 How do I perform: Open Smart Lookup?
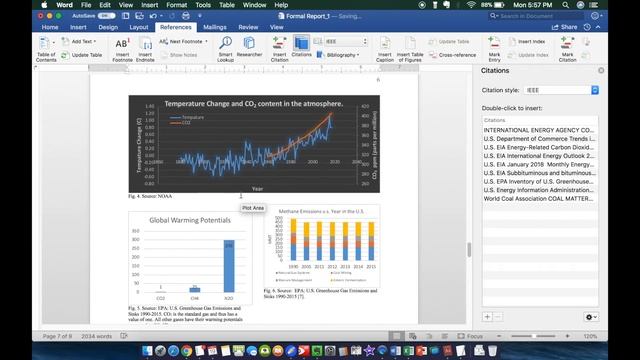click(x=225, y=49)
